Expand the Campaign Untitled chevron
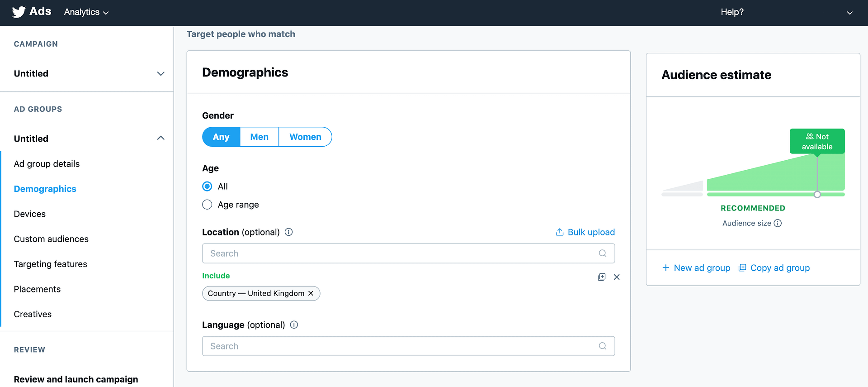Screen dimensions: 868x387 coord(160,74)
